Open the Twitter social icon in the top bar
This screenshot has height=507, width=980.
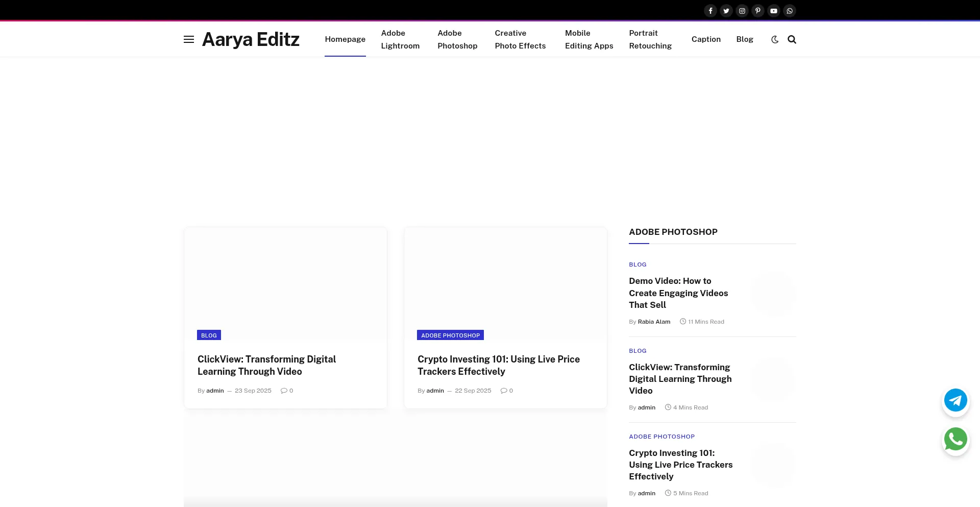coord(726,11)
